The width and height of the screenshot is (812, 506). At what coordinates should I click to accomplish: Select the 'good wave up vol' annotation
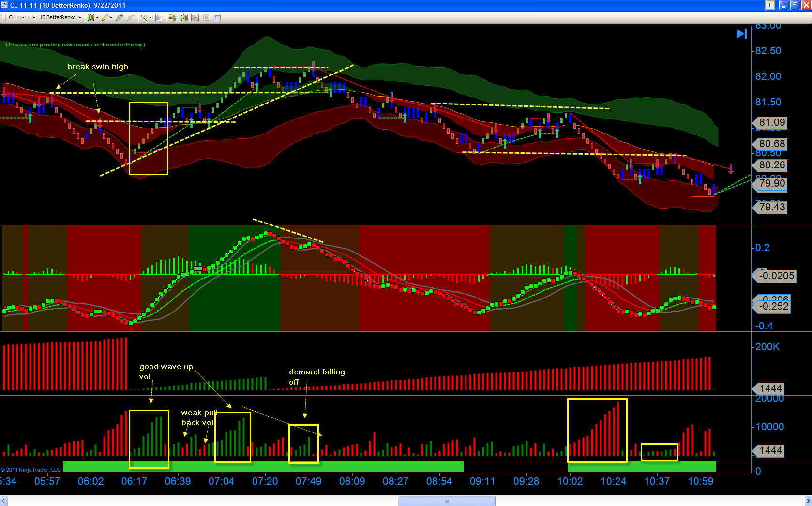pos(166,372)
